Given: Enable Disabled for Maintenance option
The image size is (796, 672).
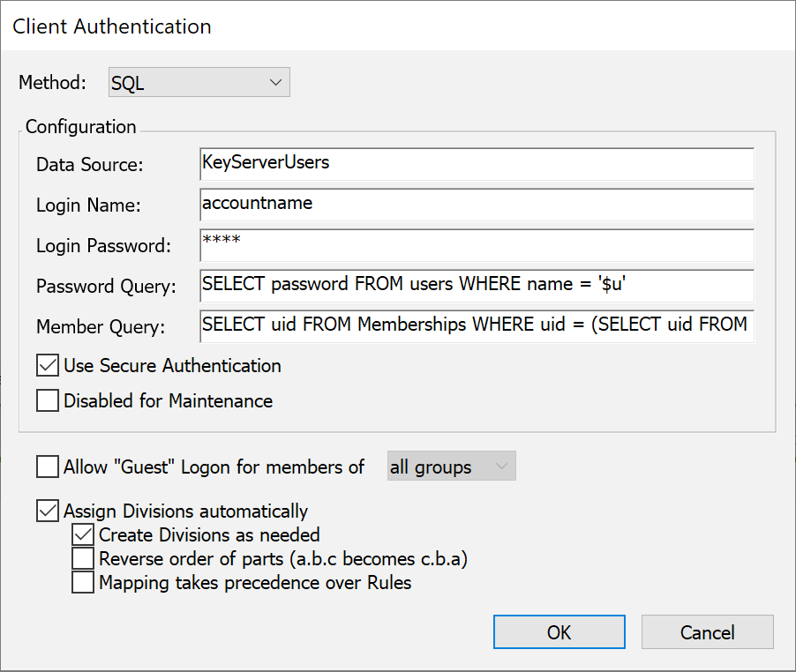Looking at the screenshot, I should pos(48,401).
